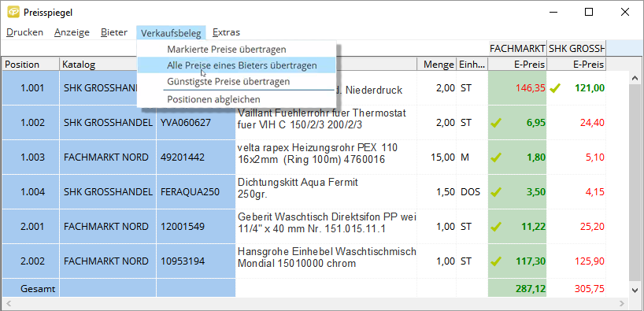This screenshot has height=311, width=644.
Task: Click the Menge column header
Action: point(437,65)
